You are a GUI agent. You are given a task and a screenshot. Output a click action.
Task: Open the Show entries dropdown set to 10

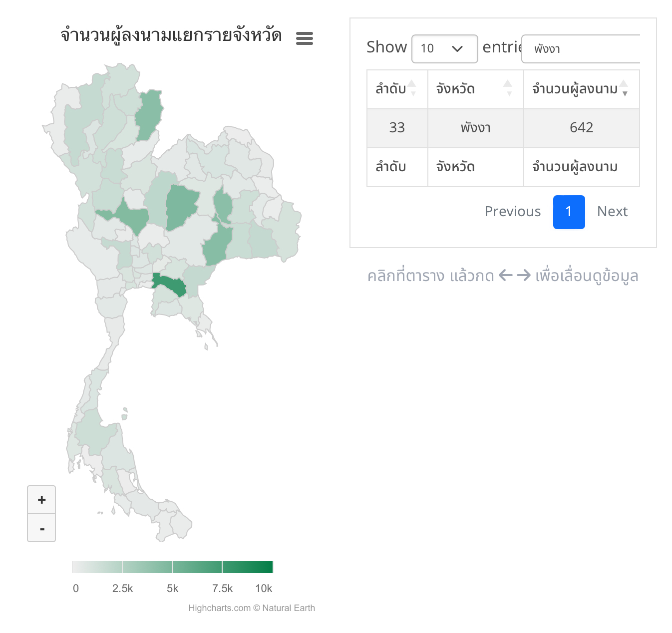click(444, 49)
